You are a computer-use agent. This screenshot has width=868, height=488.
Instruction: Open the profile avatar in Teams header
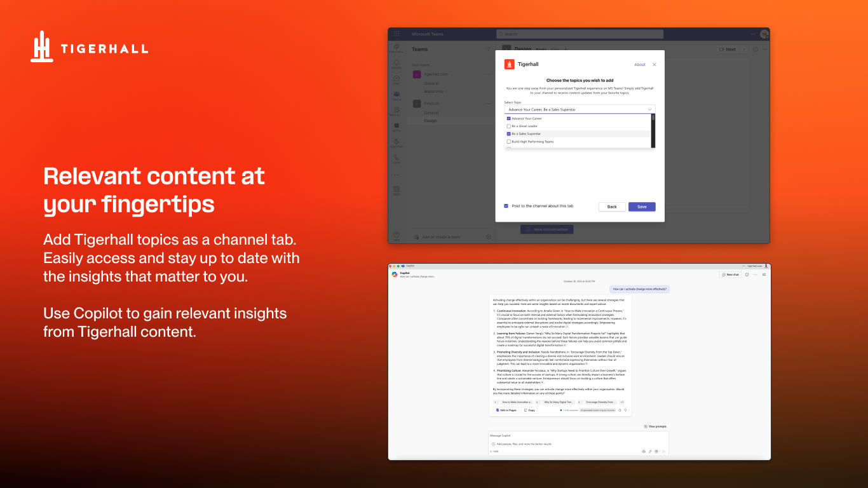[764, 34]
